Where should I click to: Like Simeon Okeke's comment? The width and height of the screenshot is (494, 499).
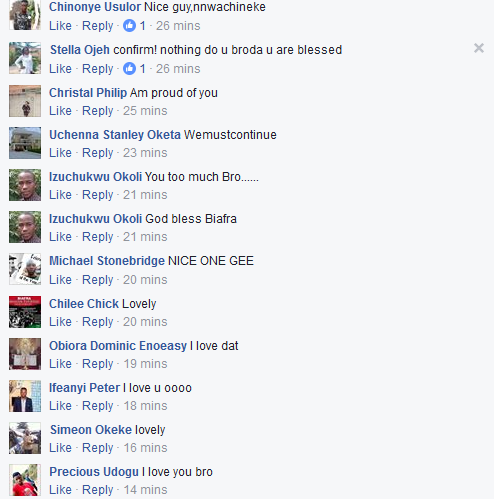point(60,448)
